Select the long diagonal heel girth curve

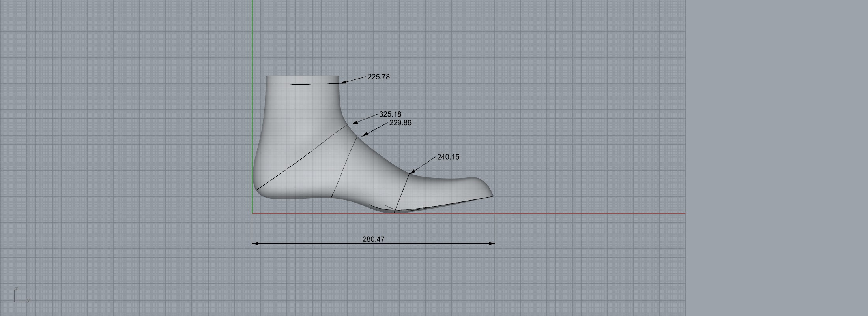(x=302, y=157)
